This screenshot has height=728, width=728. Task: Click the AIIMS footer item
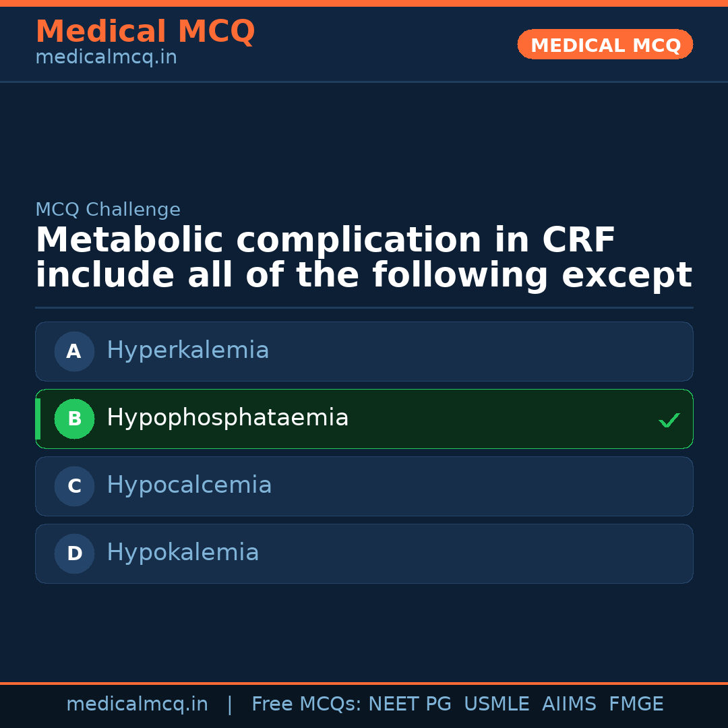(569, 704)
